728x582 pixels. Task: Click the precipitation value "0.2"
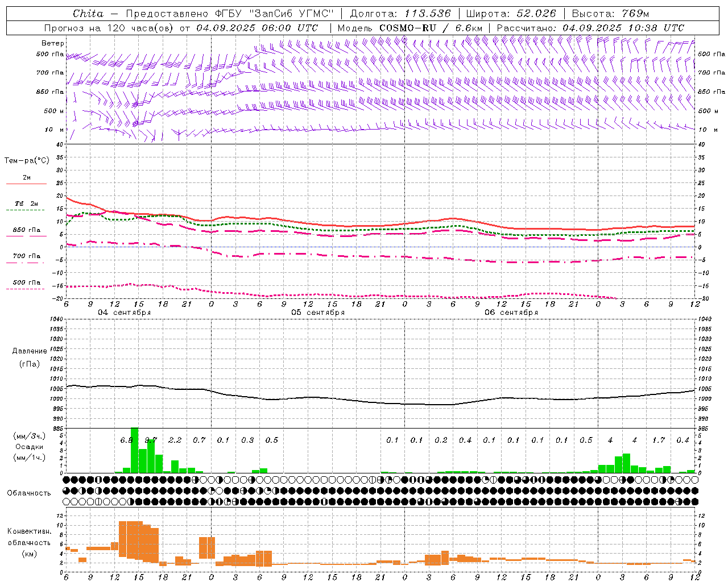tap(441, 440)
